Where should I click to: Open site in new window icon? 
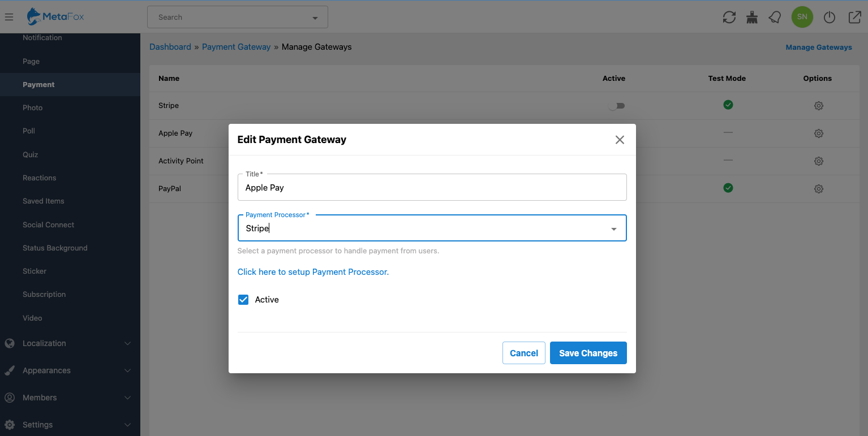(854, 18)
